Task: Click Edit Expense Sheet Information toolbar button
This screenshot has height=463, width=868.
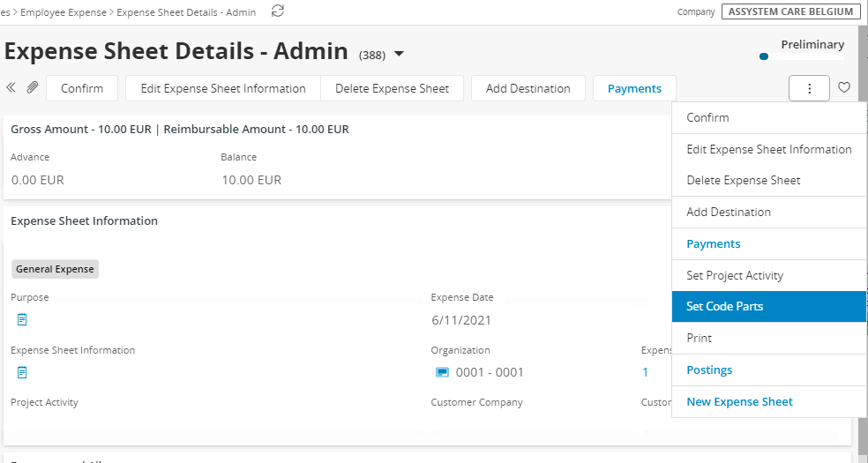Action: coord(223,88)
